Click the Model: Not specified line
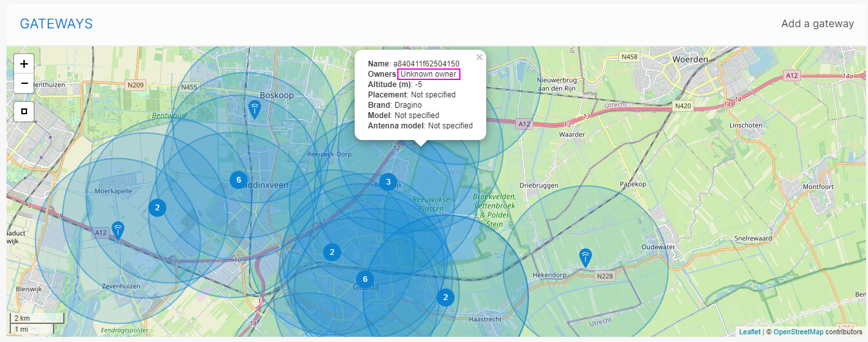Image resolution: width=868 pixels, height=342 pixels. coord(404,116)
